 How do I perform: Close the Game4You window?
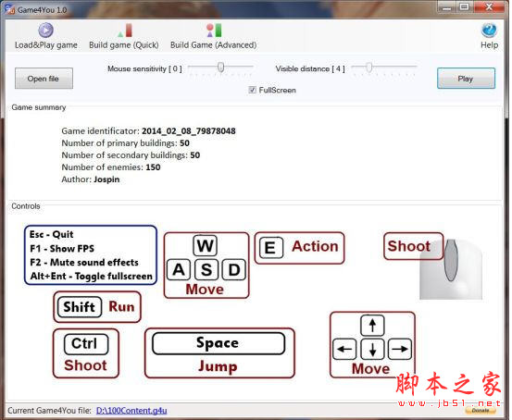(x=489, y=7)
